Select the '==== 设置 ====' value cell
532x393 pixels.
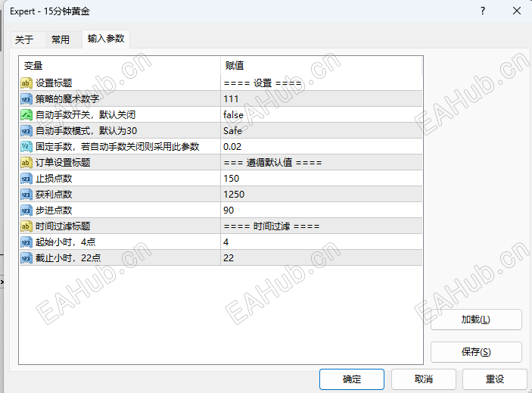coord(322,83)
